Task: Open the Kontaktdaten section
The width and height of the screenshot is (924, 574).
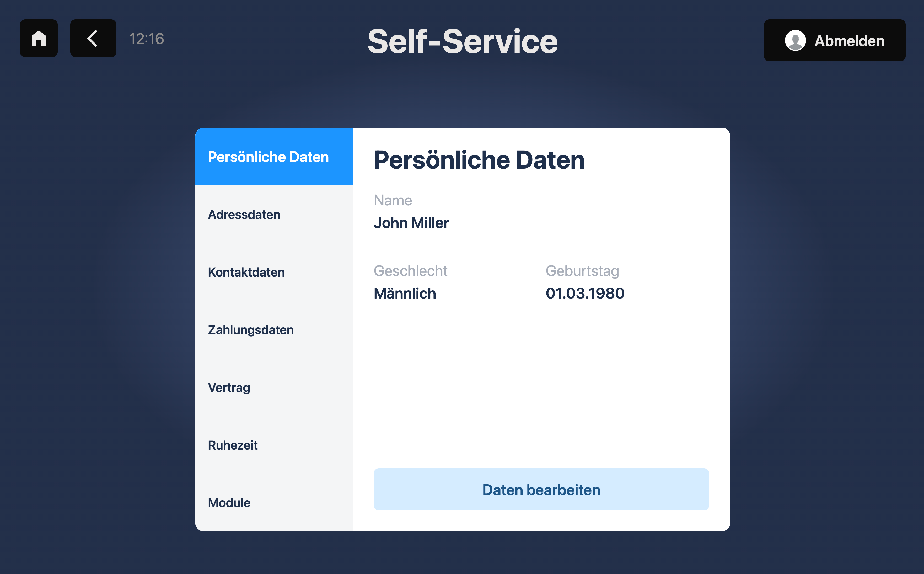Action: tap(274, 272)
